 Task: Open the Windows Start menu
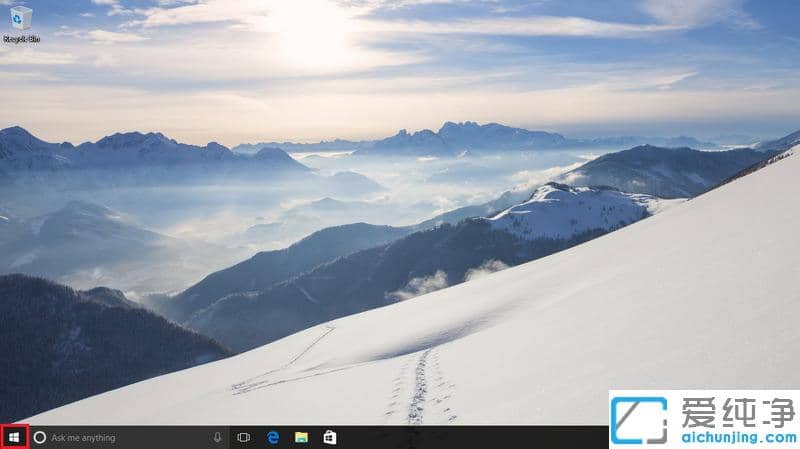(14, 437)
